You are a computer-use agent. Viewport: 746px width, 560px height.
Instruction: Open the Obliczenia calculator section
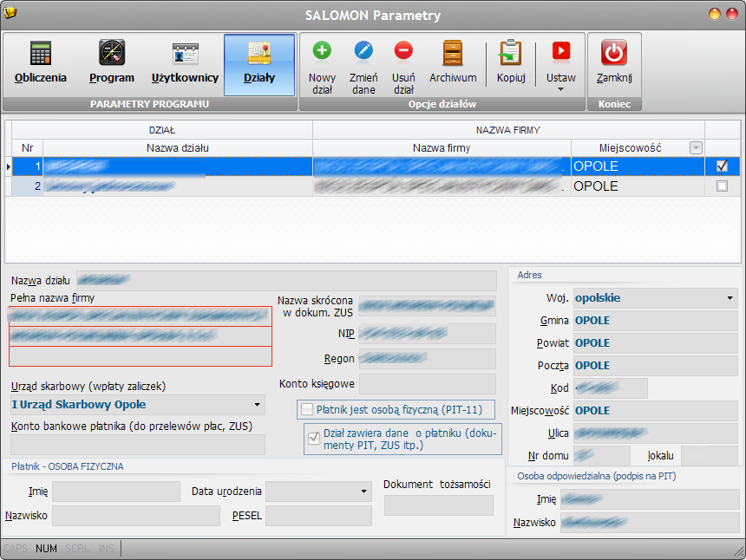pyautogui.click(x=41, y=63)
